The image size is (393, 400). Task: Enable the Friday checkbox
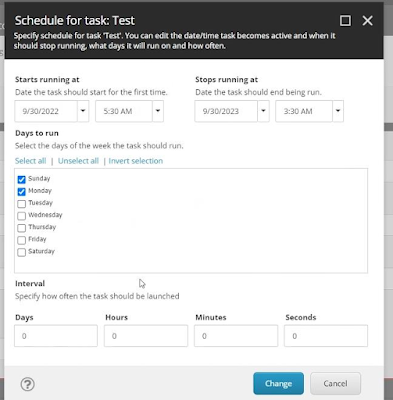coord(21,240)
